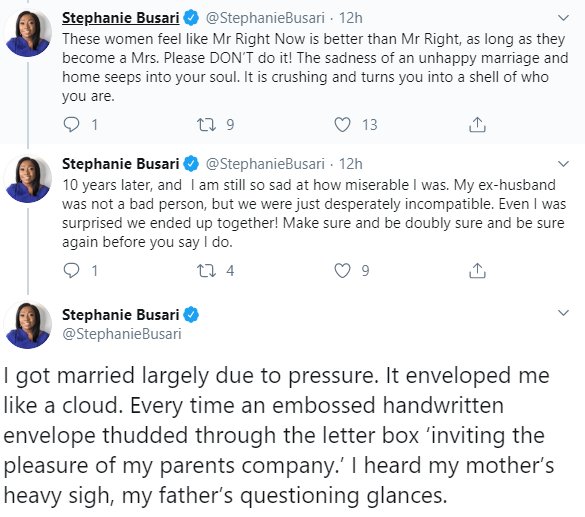This screenshot has height=517, width=585.
Task: Share the first tweet via share icon
Action: [477, 125]
